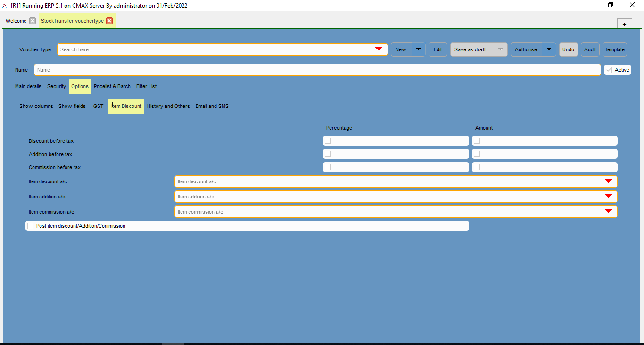Close the Welcome tab
This screenshot has height=345, width=644.
(x=32, y=21)
